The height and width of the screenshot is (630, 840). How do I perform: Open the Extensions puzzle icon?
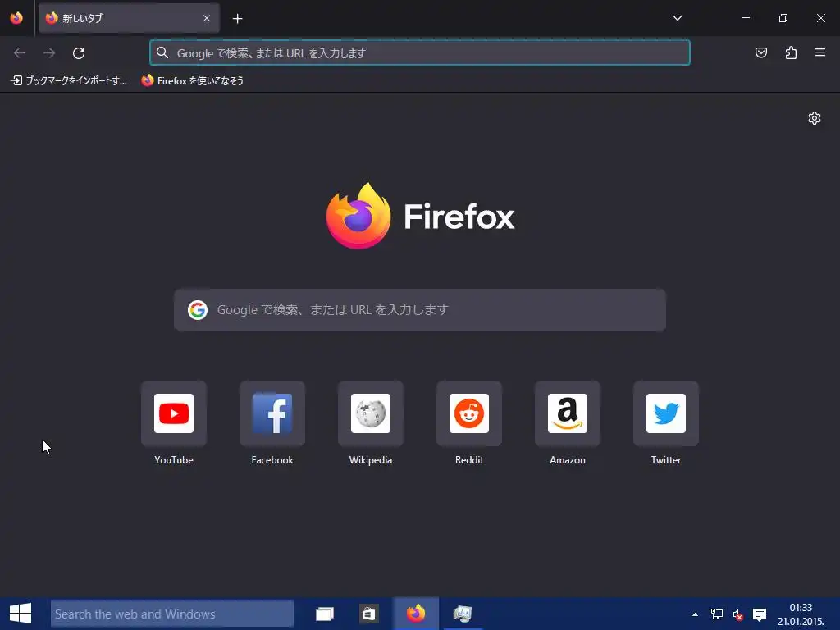pos(791,52)
